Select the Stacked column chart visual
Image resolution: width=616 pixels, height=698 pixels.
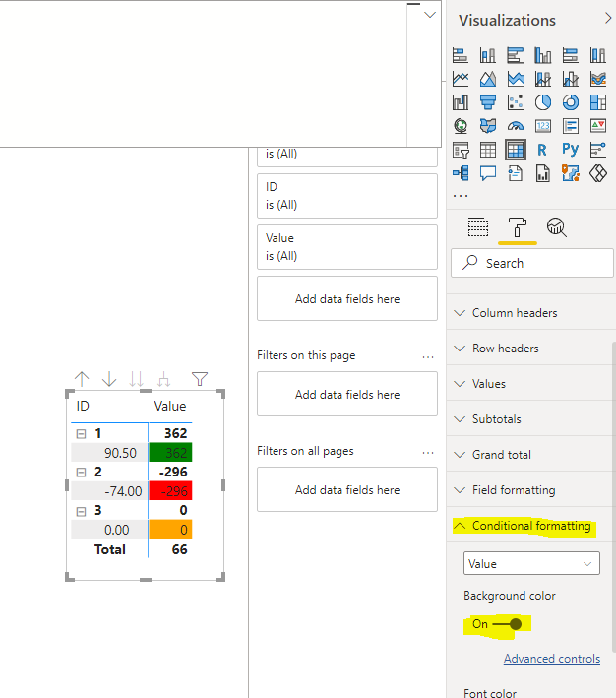click(488, 55)
